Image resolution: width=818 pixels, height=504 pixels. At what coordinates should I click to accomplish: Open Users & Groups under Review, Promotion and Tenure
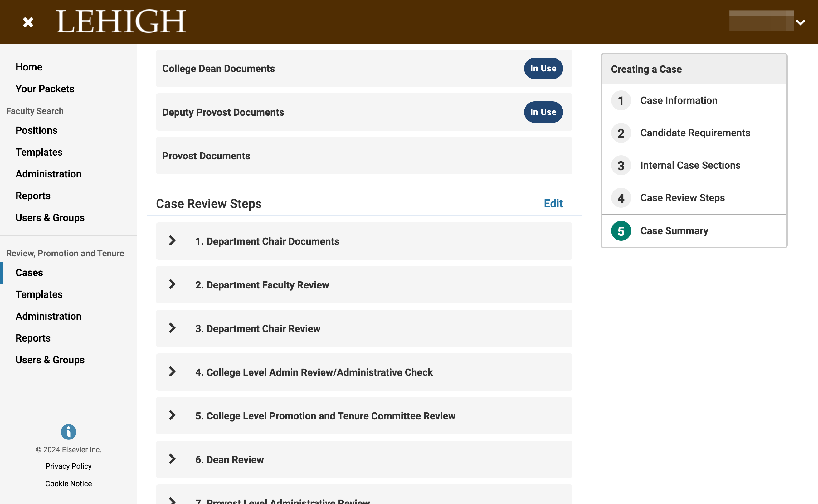click(x=50, y=360)
